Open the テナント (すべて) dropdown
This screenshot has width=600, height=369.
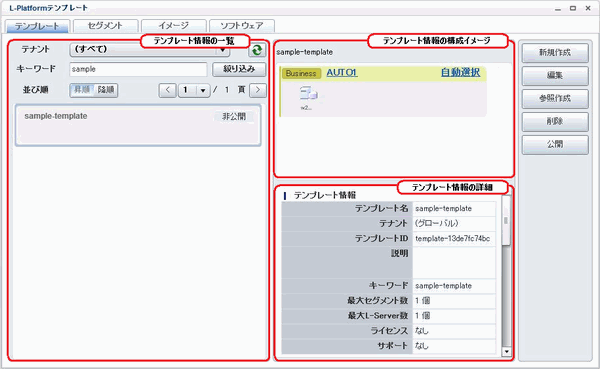pyautogui.click(x=150, y=50)
